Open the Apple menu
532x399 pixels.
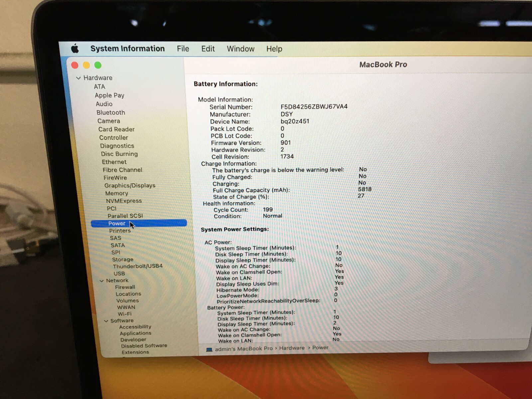pos(75,49)
